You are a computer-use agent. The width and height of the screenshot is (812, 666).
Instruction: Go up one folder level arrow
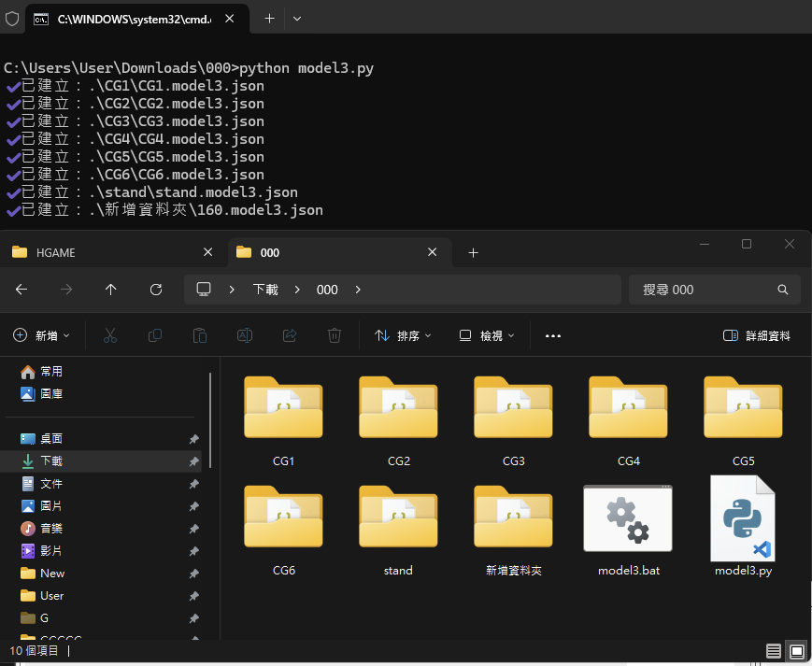[x=111, y=290]
